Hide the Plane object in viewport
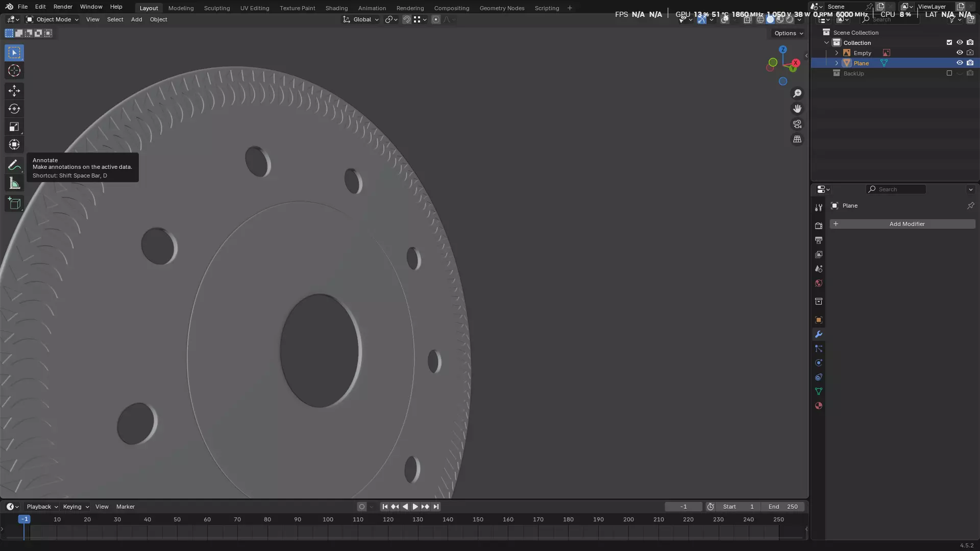Viewport: 980px width, 551px height. [x=960, y=63]
